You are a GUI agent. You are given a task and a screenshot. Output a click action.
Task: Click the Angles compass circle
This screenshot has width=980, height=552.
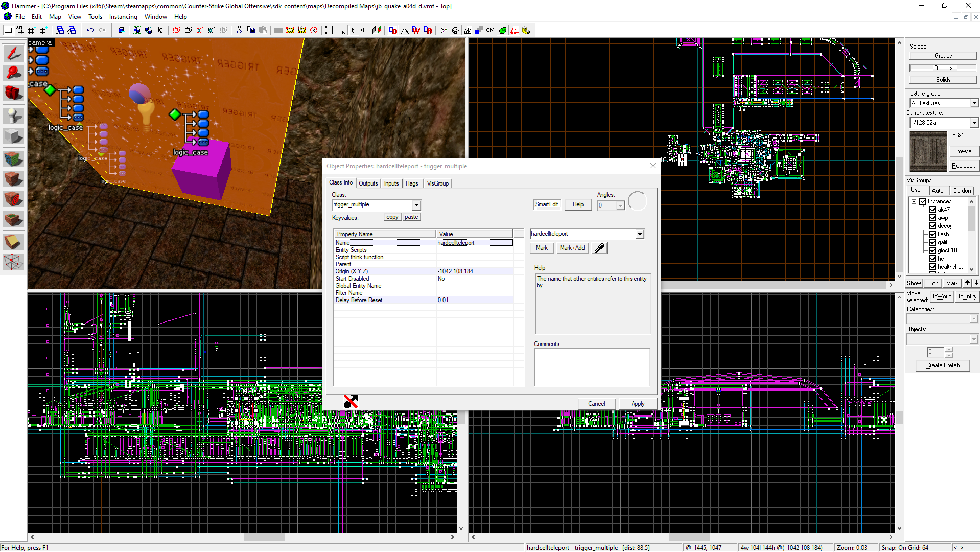(637, 201)
